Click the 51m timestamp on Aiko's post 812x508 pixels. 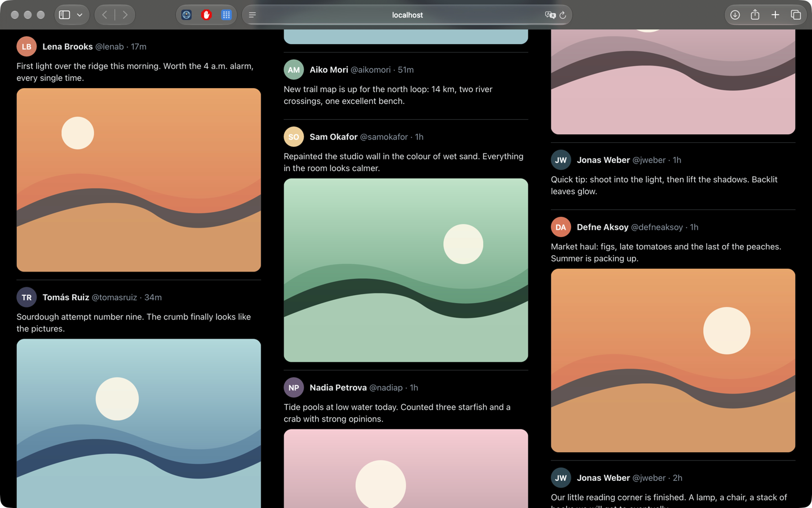coord(405,70)
